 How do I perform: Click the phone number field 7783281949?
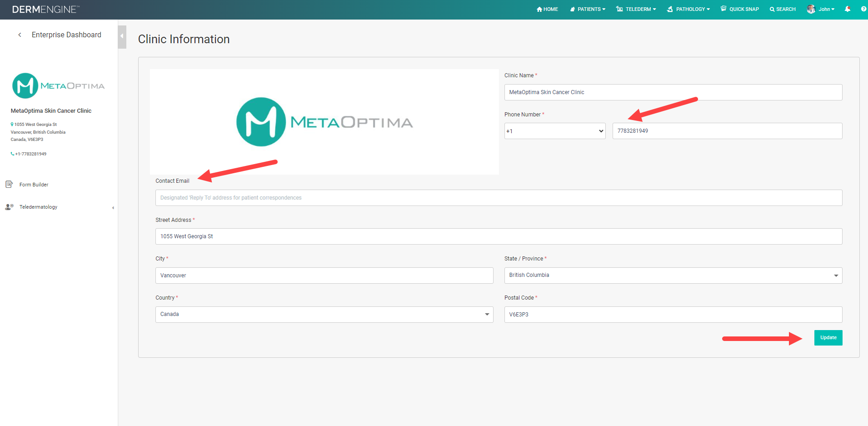pyautogui.click(x=727, y=131)
